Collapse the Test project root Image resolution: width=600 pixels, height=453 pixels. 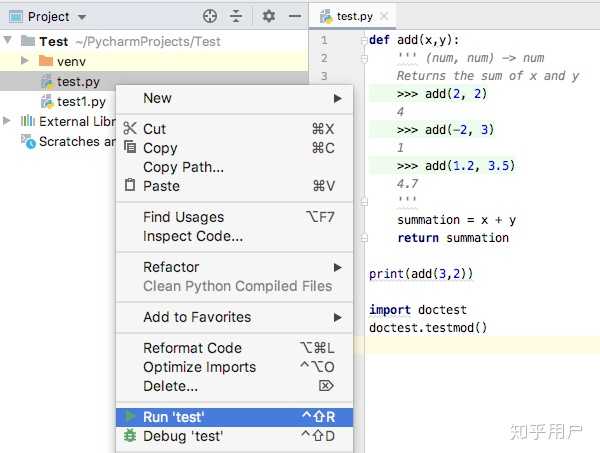click(9, 42)
